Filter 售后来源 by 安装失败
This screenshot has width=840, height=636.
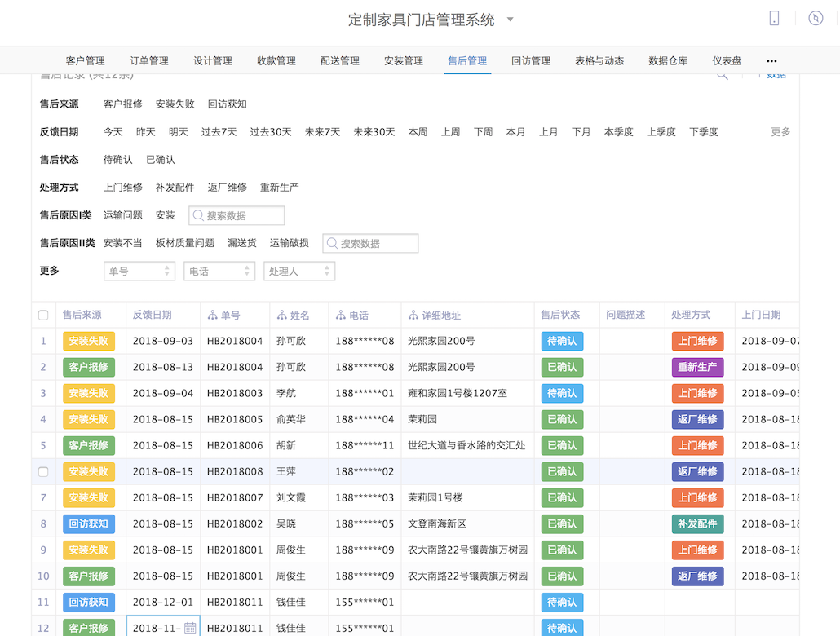(175, 104)
